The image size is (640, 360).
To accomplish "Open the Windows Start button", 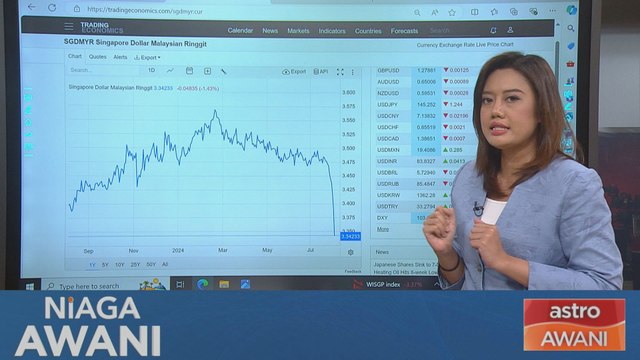I will [30, 286].
